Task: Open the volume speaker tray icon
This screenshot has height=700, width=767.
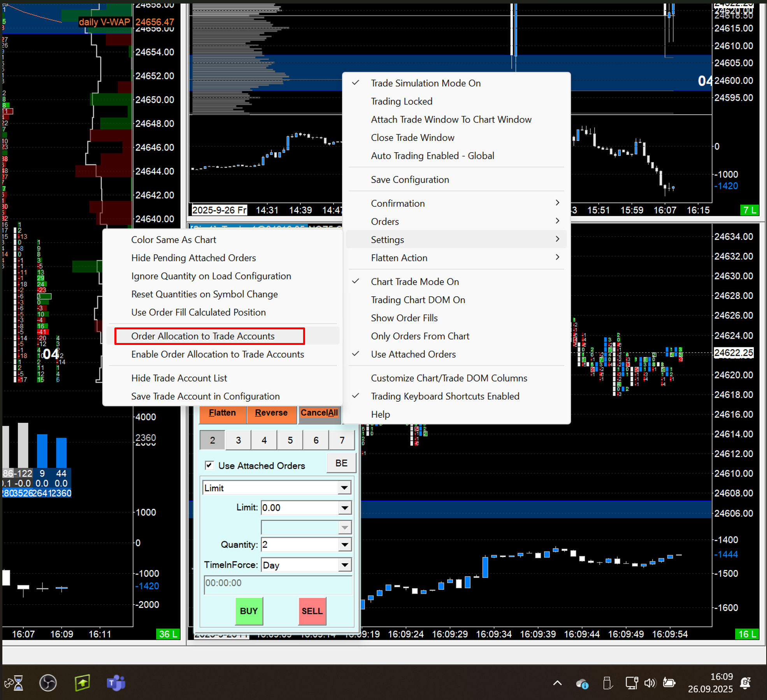Action: (x=649, y=683)
